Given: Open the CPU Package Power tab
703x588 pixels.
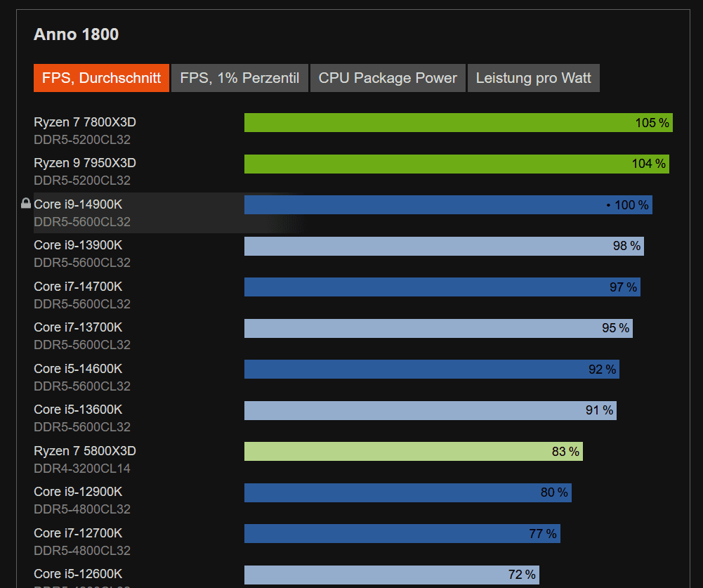Looking at the screenshot, I should click(x=388, y=78).
